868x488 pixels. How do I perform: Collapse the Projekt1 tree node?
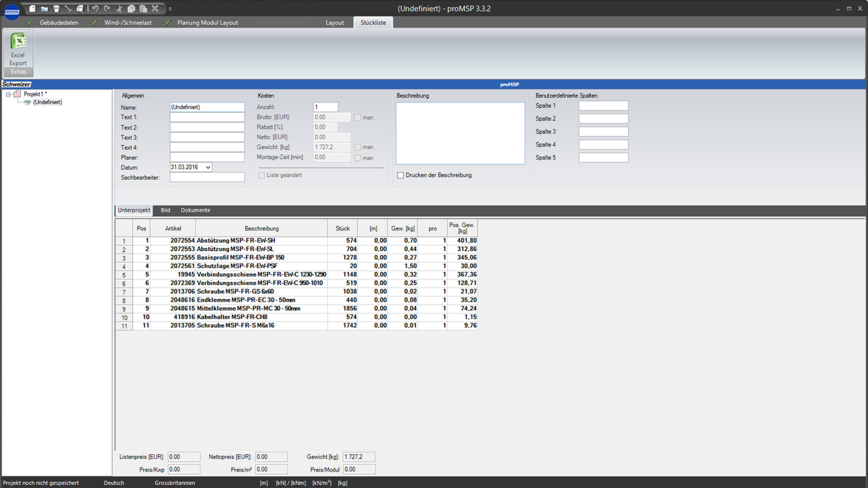(8, 94)
